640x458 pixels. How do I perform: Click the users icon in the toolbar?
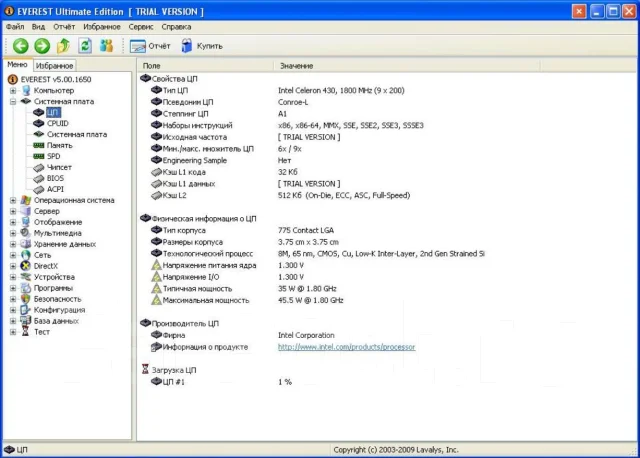[107, 46]
